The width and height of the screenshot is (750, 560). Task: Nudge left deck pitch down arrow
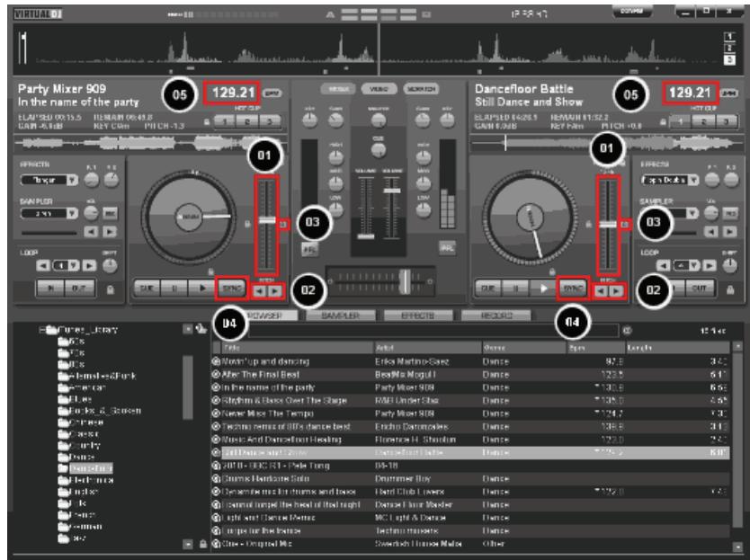[259, 290]
